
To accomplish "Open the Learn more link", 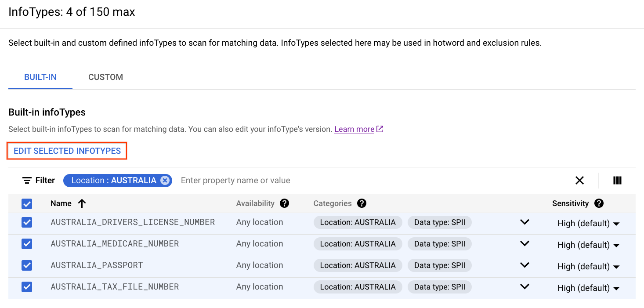I will coord(354,129).
